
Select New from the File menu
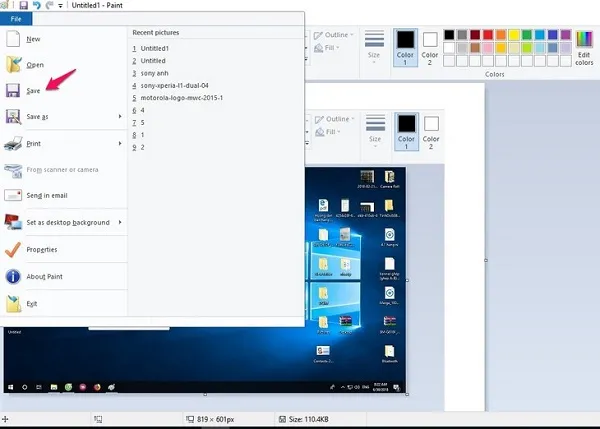click(x=33, y=39)
